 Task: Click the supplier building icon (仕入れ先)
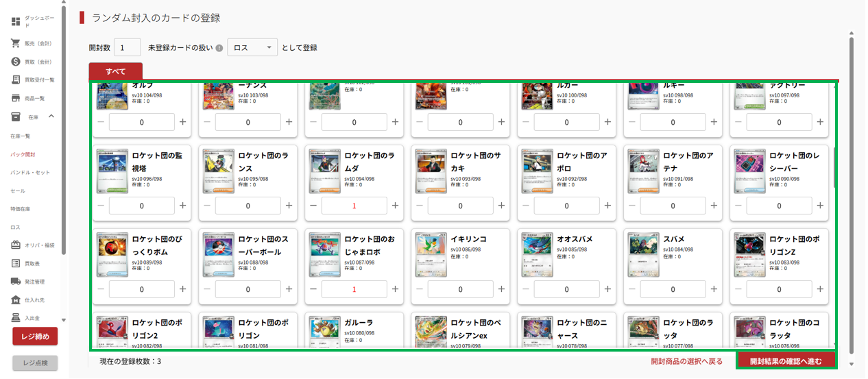click(16, 300)
